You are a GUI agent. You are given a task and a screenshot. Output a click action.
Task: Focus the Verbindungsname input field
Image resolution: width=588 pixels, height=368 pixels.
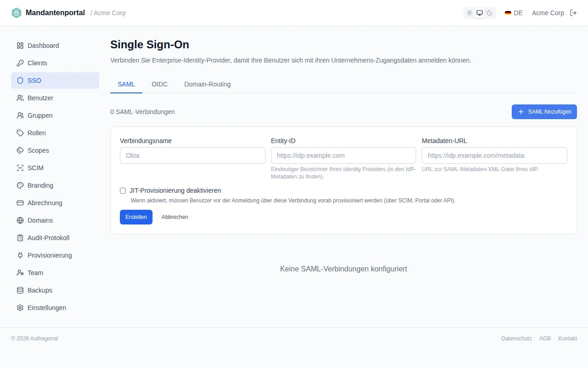pos(192,155)
